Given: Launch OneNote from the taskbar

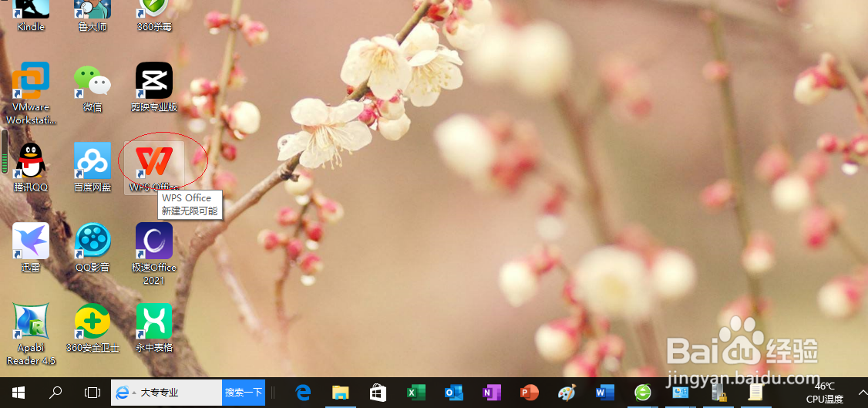Looking at the screenshot, I should (x=491, y=393).
